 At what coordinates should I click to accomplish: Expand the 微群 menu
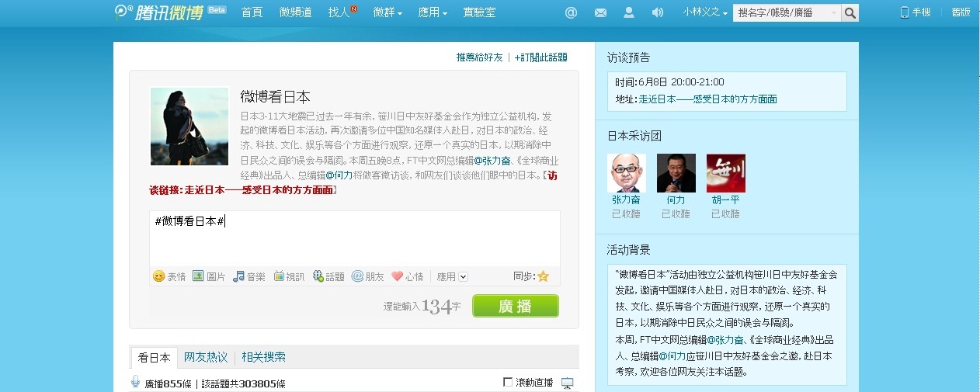coord(387,12)
